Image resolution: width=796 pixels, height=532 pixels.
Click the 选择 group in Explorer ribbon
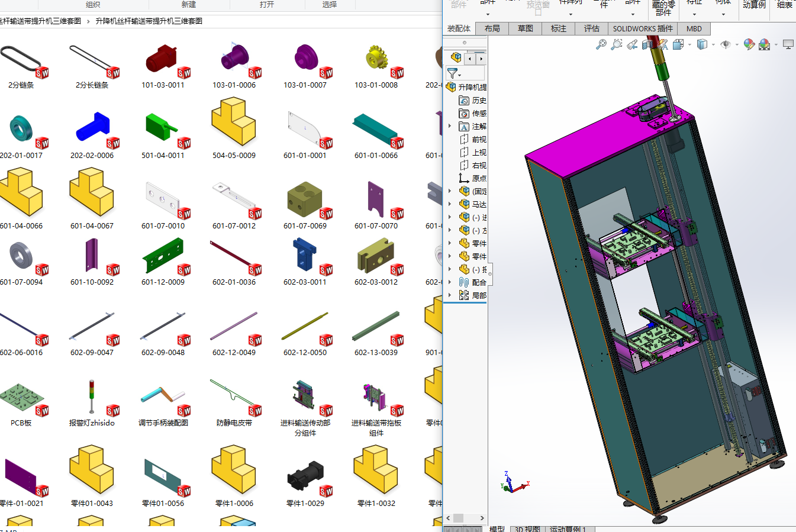coord(330,4)
